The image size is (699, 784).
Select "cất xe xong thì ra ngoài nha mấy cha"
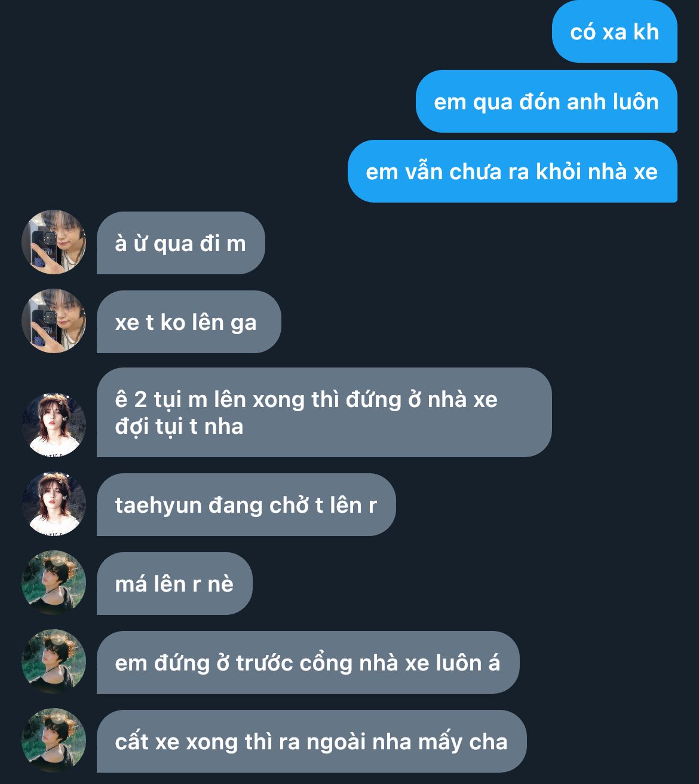(x=311, y=742)
